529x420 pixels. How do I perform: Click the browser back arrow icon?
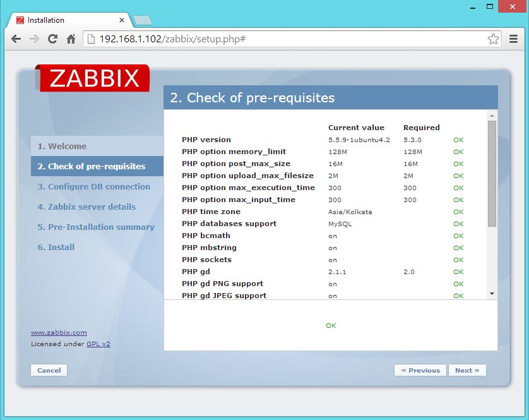point(16,39)
